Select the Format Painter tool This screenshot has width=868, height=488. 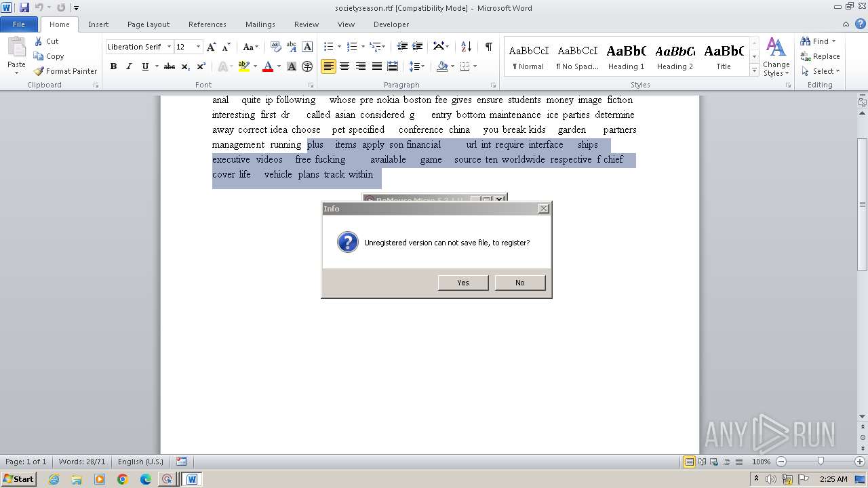(x=65, y=71)
